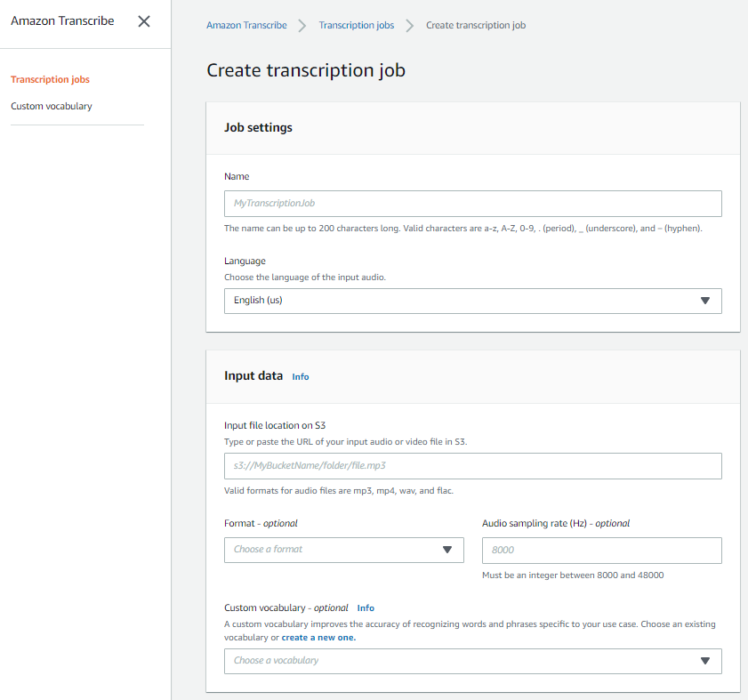Viewport: 748px width, 700px height.
Task: Click the 'Valid formats for audio files' hint
Action: click(x=339, y=490)
